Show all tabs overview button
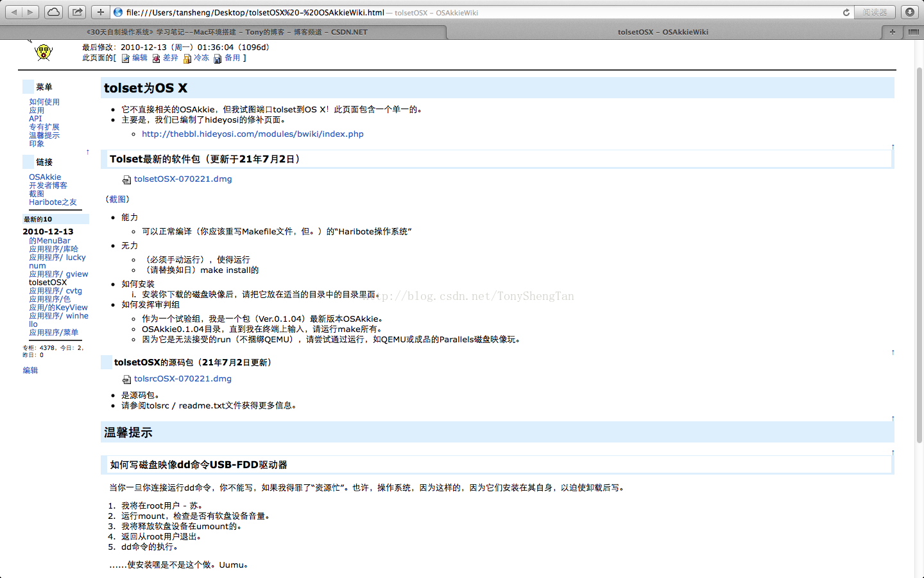 [914, 31]
